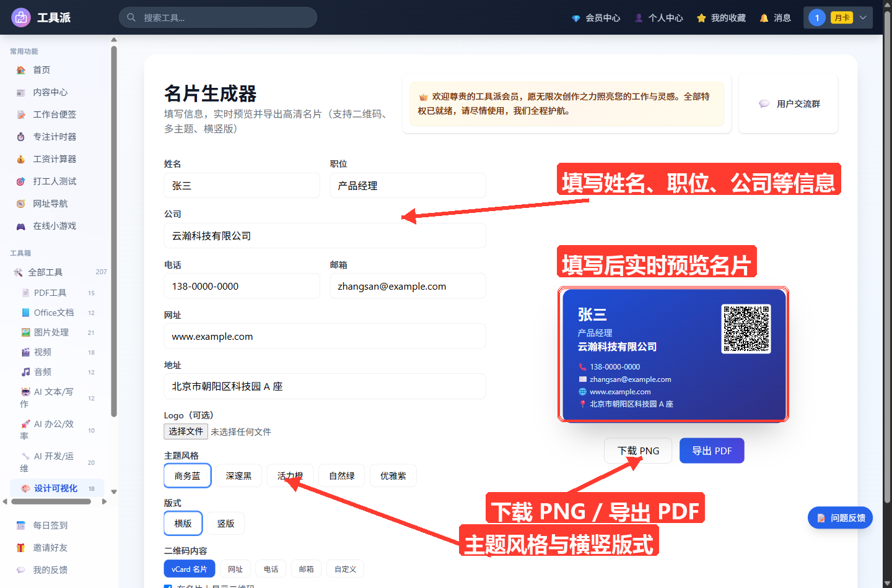Click the 导出 PDF button
The width and height of the screenshot is (892, 588).
pos(712,451)
